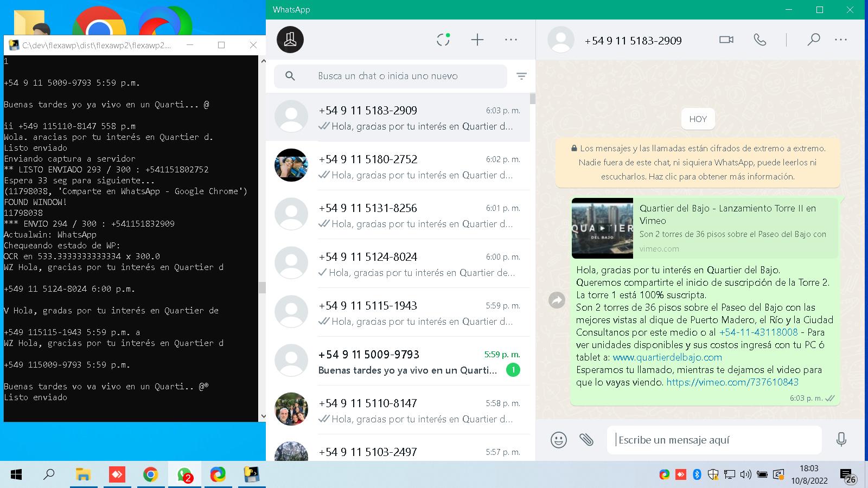Screen dimensions: 868x488
Task: Click the HOY date label
Action: tap(698, 119)
